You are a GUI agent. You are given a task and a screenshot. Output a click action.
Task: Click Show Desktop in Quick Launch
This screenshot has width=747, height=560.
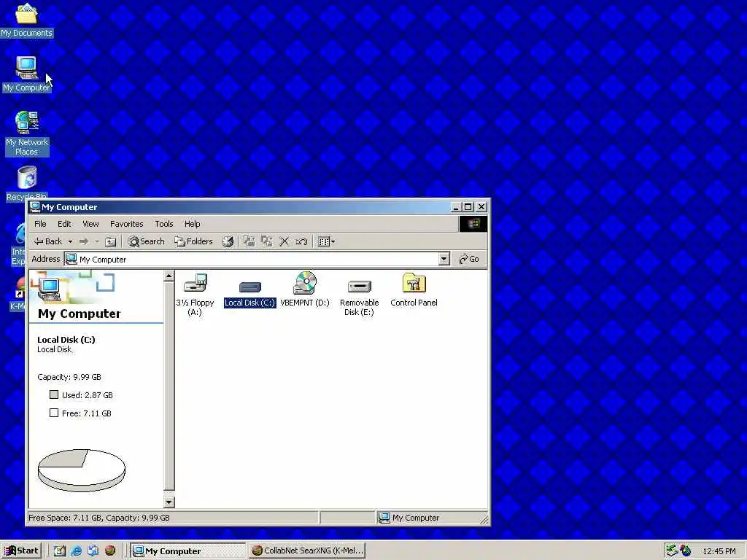pos(59,551)
